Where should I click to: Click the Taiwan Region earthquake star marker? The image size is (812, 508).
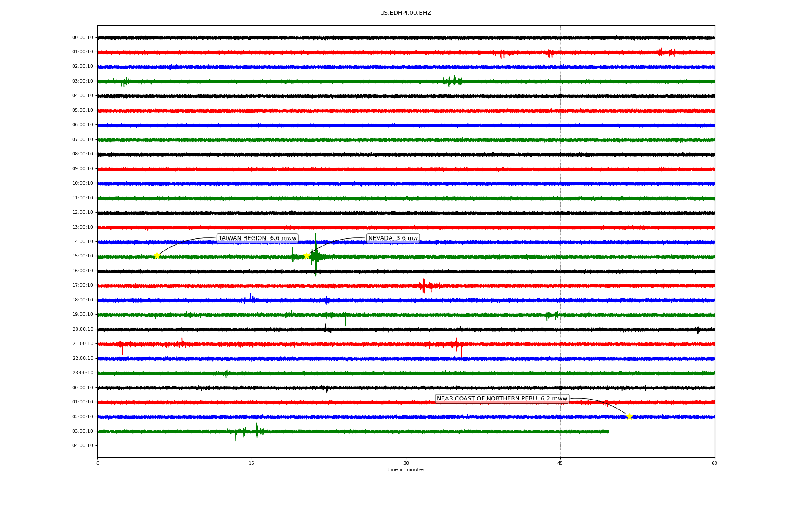pos(157,256)
